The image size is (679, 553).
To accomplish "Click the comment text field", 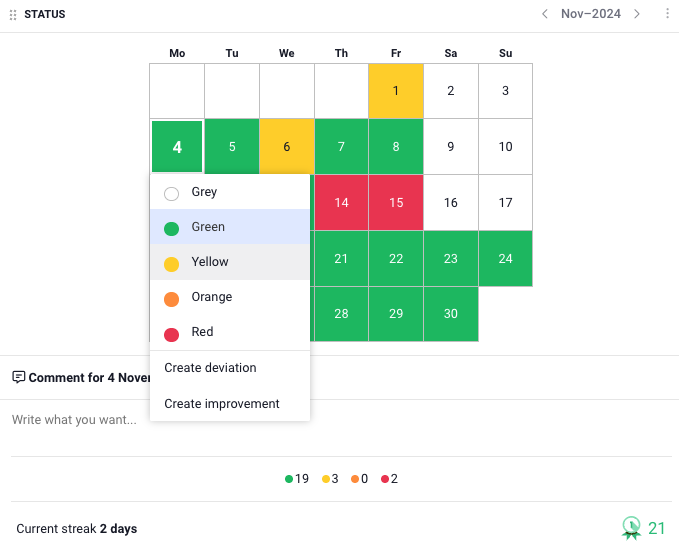I will [x=340, y=420].
